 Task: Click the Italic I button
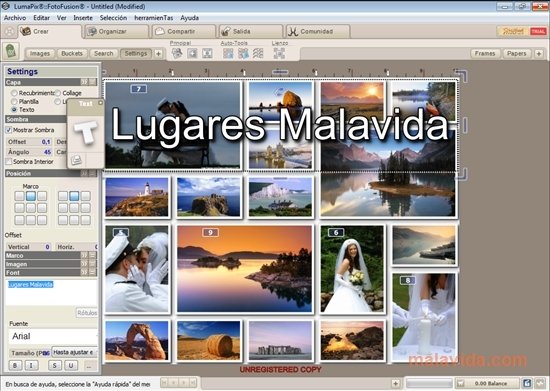coord(31,365)
